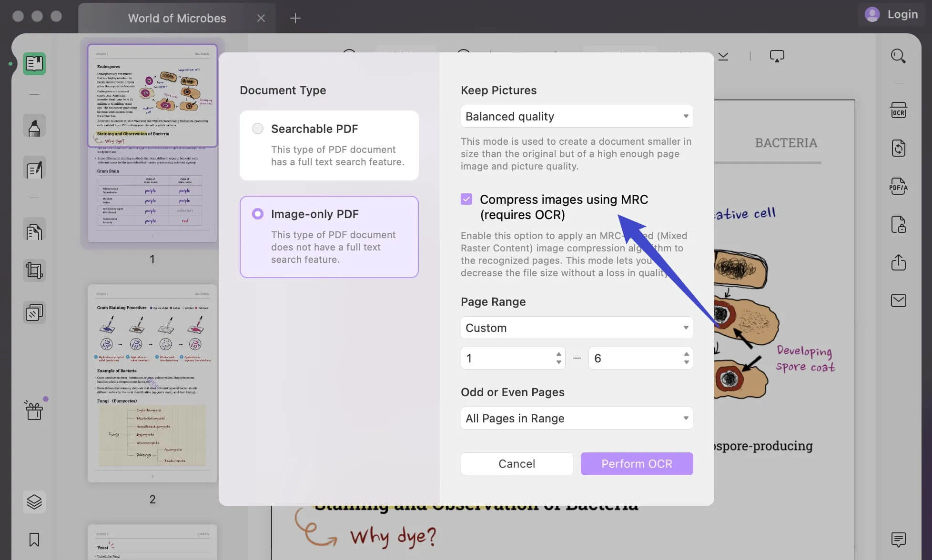This screenshot has height=560, width=932.
Task: Select the Image-only PDF radio button
Action: click(257, 213)
